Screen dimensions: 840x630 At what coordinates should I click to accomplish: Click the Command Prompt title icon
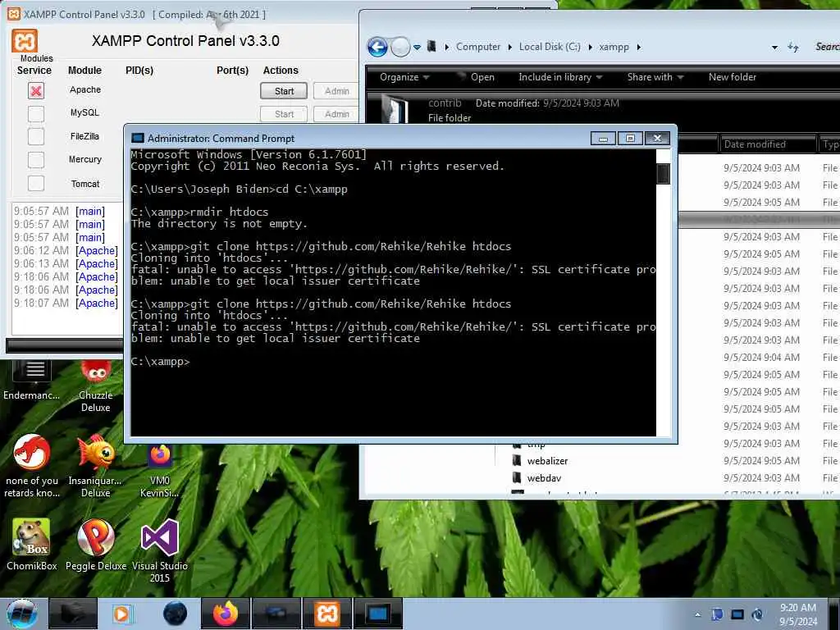pos(138,138)
